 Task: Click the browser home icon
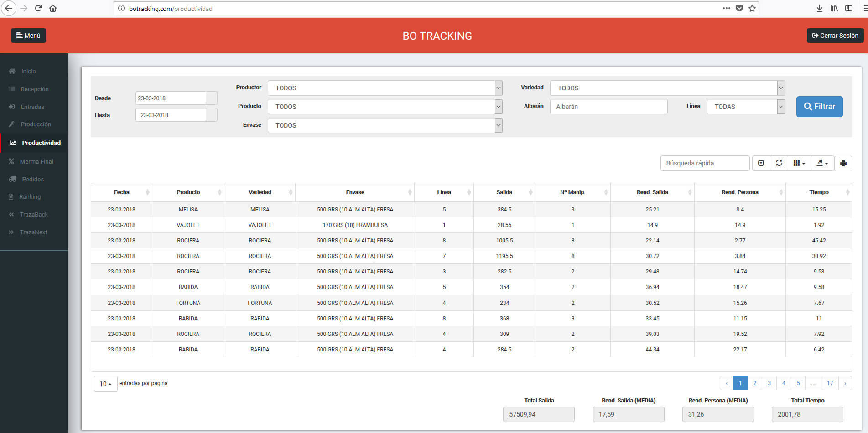[x=53, y=8]
